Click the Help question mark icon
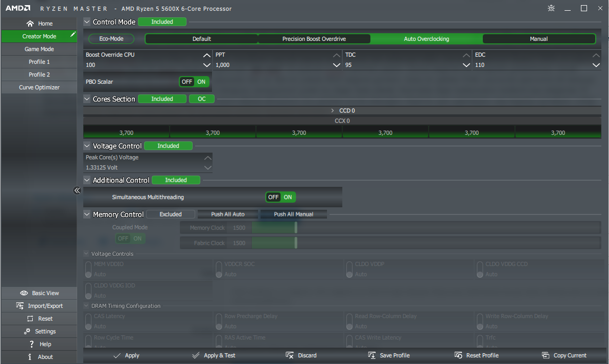 tap(32, 344)
